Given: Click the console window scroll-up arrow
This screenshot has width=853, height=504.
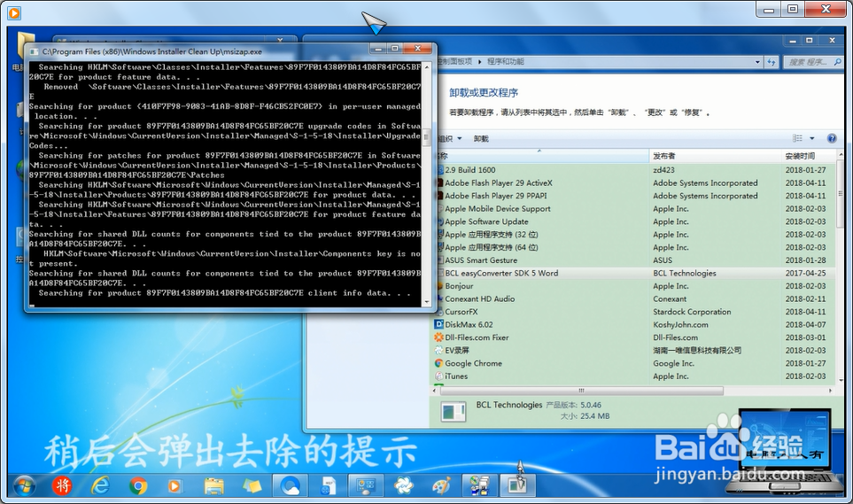Looking at the screenshot, I should (427, 67).
